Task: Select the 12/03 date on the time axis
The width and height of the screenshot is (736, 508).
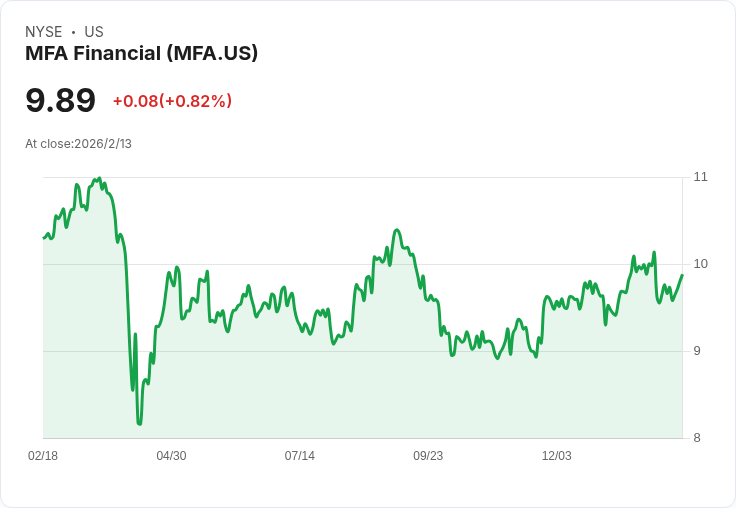Action: click(x=556, y=456)
